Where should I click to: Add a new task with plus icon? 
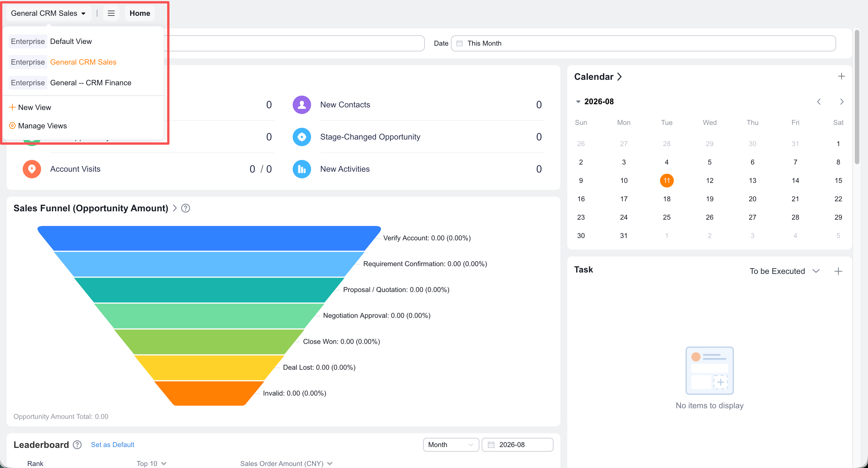(x=838, y=271)
